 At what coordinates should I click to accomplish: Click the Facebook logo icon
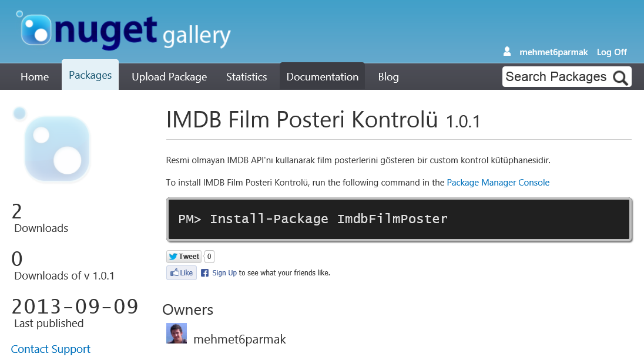(x=204, y=273)
